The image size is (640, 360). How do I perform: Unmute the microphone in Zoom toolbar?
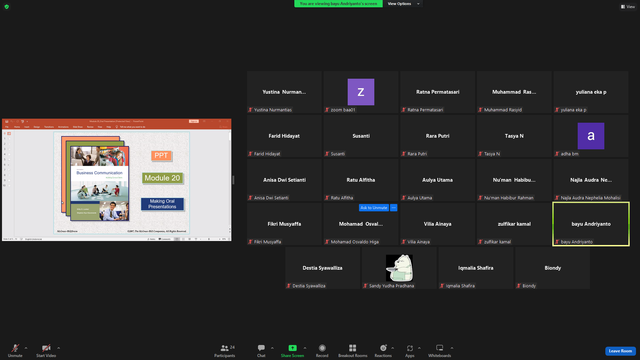pyautogui.click(x=15, y=350)
